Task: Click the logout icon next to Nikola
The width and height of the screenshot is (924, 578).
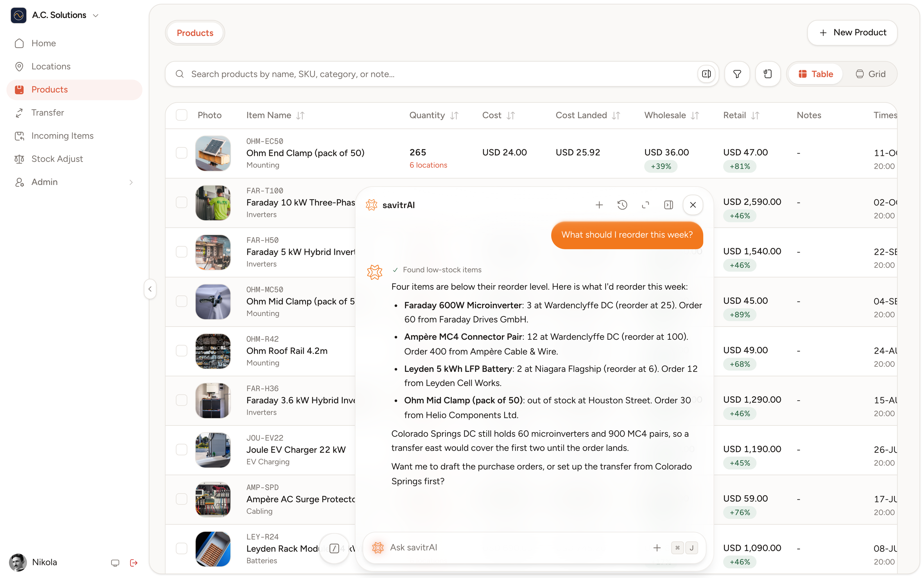Action: (134, 563)
